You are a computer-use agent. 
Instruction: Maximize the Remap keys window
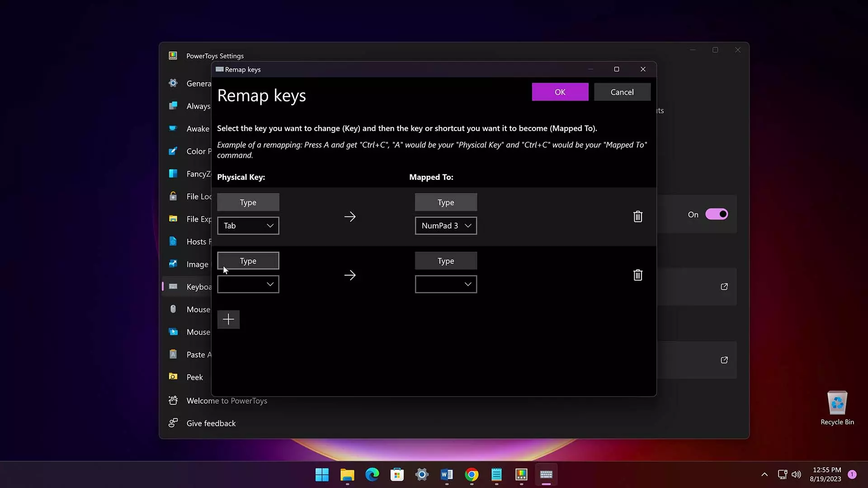(616, 69)
